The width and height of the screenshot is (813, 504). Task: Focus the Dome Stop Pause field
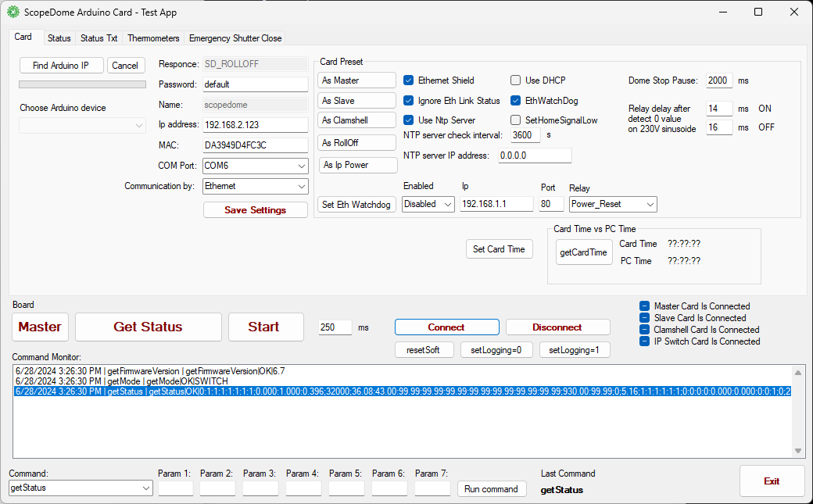719,80
